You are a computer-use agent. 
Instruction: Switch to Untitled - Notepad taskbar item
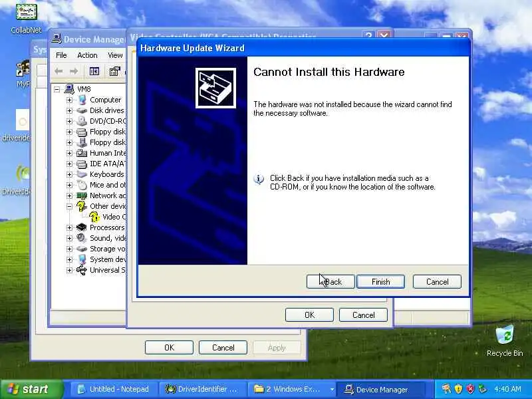pos(114,389)
